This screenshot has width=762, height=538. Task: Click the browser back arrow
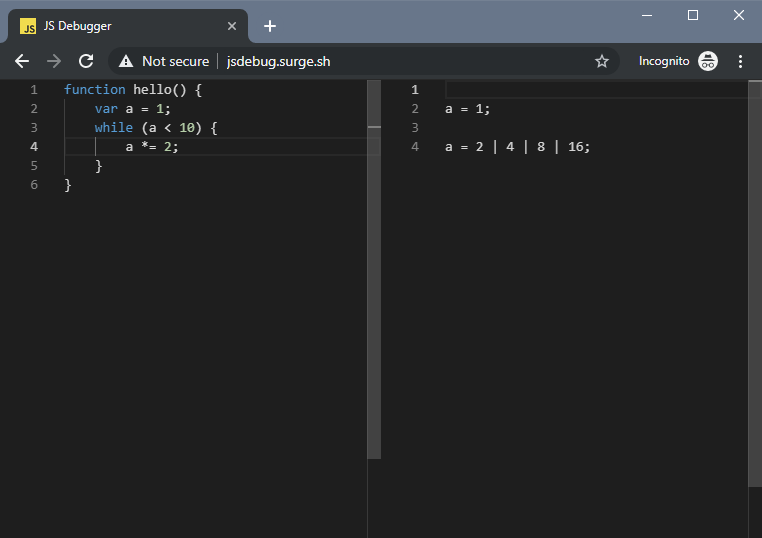[x=22, y=61]
